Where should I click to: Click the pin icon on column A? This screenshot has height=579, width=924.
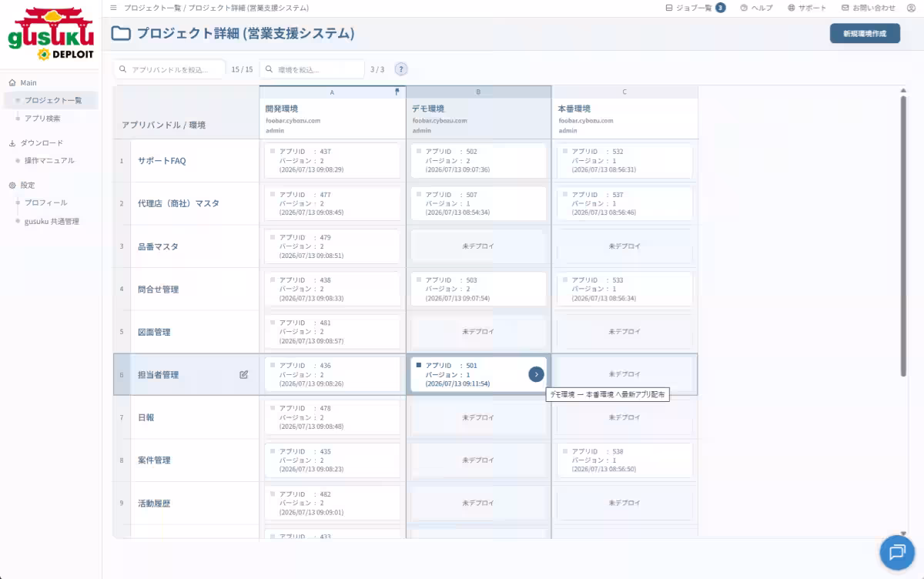(397, 92)
